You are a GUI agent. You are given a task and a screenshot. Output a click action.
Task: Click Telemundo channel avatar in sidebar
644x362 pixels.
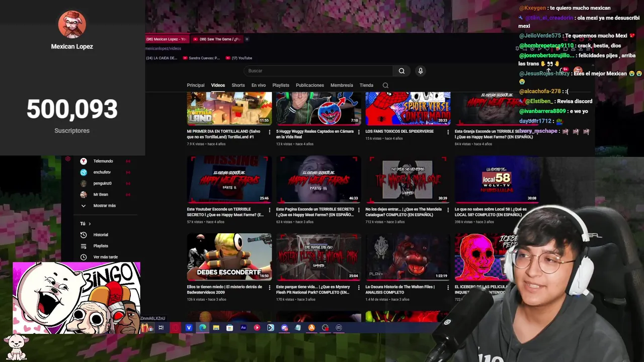click(x=84, y=161)
